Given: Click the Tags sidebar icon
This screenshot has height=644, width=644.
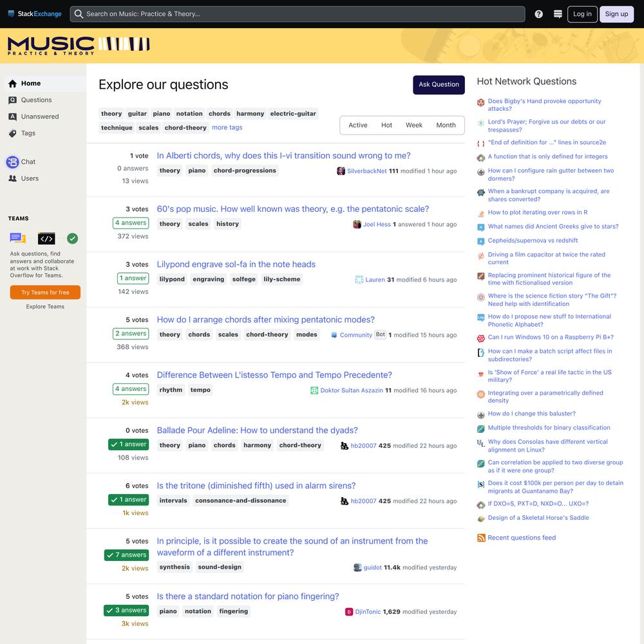Looking at the screenshot, I should (13, 133).
